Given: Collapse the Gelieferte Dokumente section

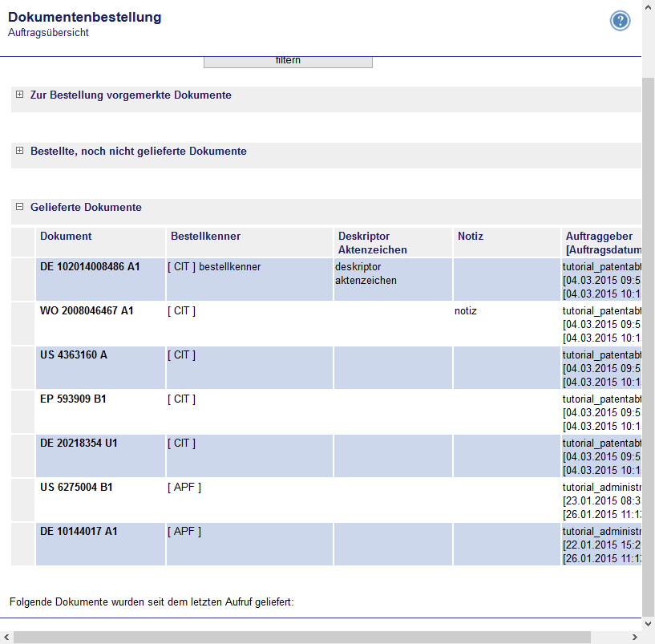Looking at the screenshot, I should pyautogui.click(x=19, y=206).
